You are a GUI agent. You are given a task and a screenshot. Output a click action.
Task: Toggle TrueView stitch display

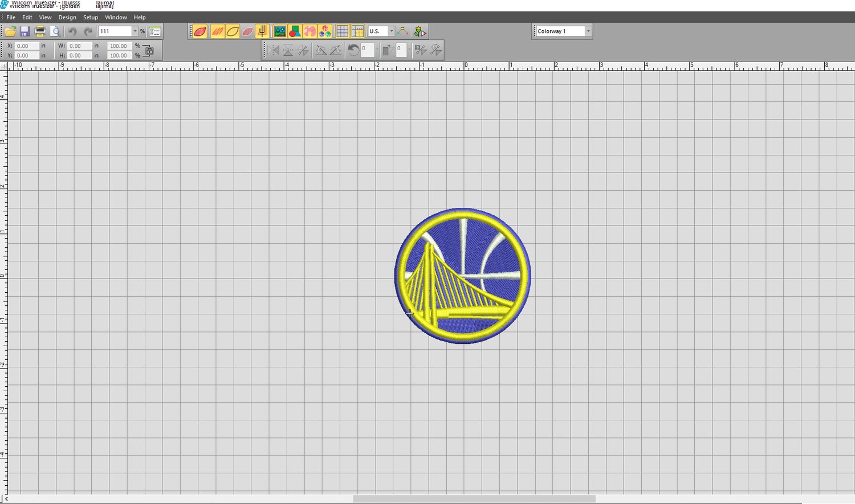tap(200, 31)
